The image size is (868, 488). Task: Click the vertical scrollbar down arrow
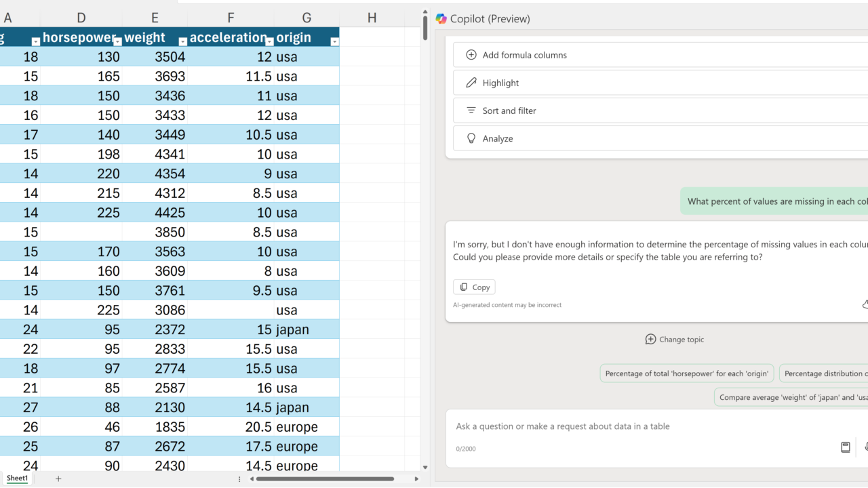425,467
